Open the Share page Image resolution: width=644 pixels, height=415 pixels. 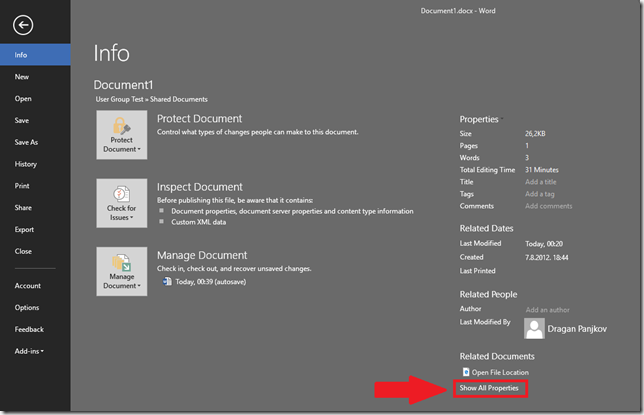pyautogui.click(x=23, y=208)
